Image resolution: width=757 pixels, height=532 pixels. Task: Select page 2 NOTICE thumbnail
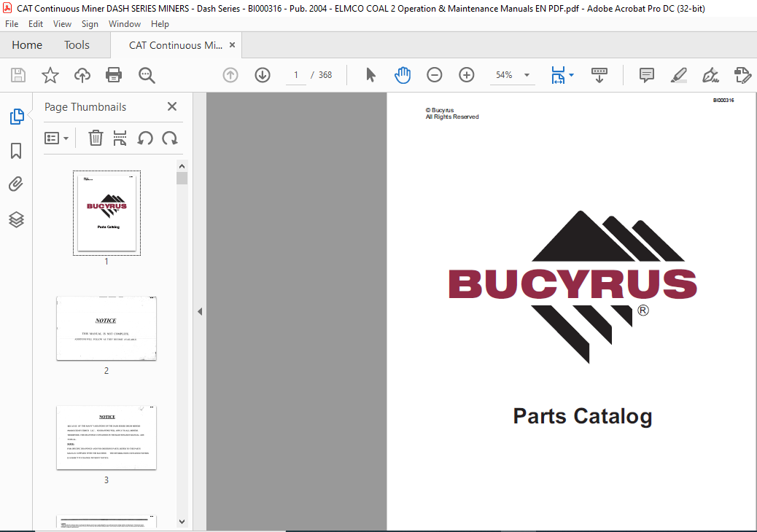[x=106, y=329]
